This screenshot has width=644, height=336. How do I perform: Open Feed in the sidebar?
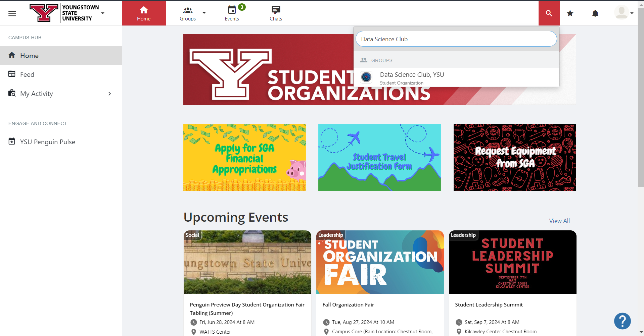[27, 74]
